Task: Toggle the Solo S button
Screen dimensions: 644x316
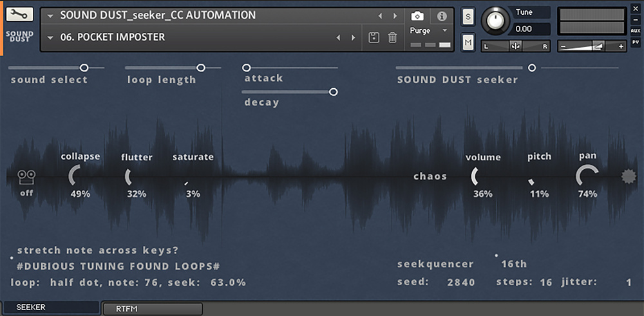Action: pyautogui.click(x=468, y=16)
